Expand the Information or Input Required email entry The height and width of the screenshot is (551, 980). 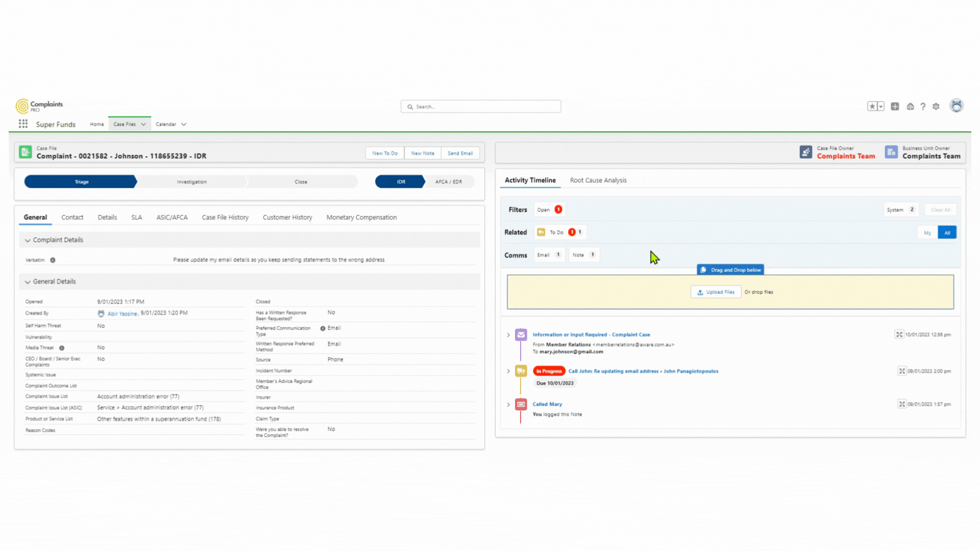click(x=508, y=334)
